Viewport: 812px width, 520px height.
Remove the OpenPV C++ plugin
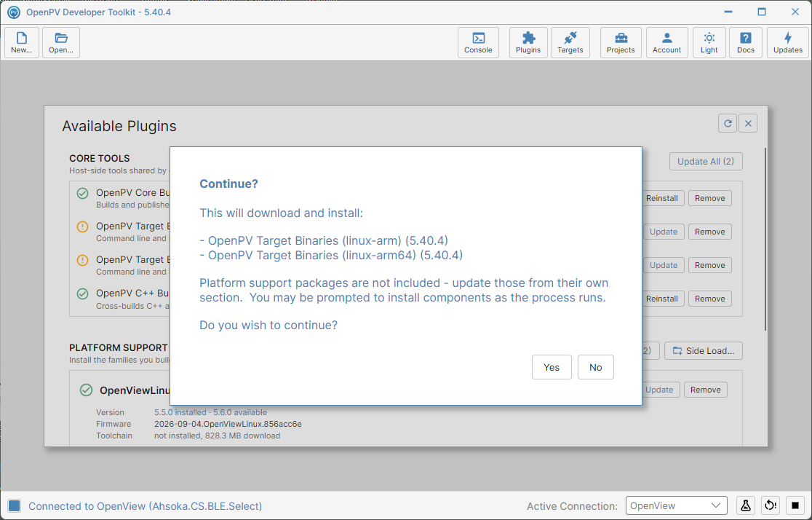pyautogui.click(x=710, y=299)
